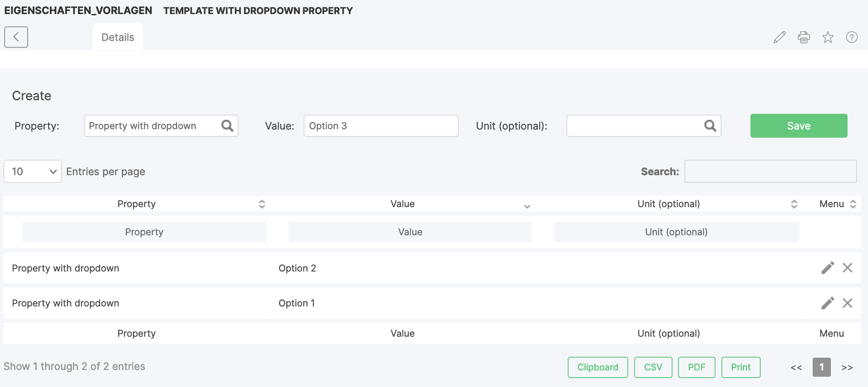Edit the Option 1 row

pos(828,303)
